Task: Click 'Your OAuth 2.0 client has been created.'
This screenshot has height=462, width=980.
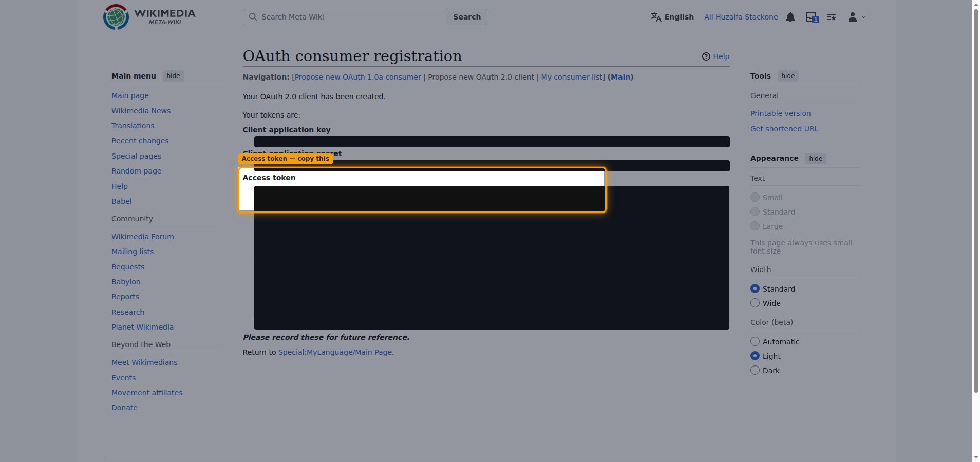Action: click(314, 97)
